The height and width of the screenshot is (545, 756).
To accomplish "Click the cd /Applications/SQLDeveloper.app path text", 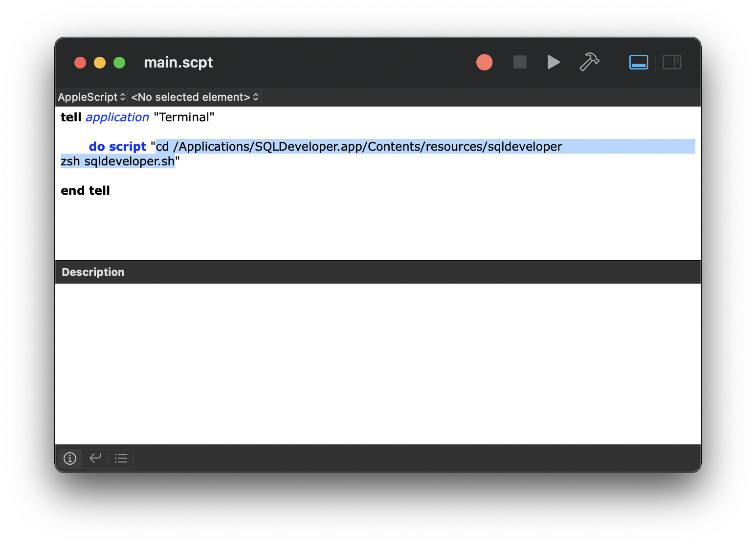I will click(x=359, y=147).
